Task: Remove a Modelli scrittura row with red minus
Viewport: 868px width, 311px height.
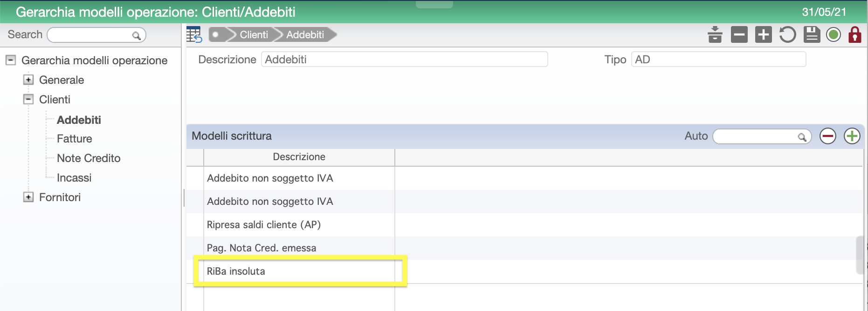Action: click(827, 136)
